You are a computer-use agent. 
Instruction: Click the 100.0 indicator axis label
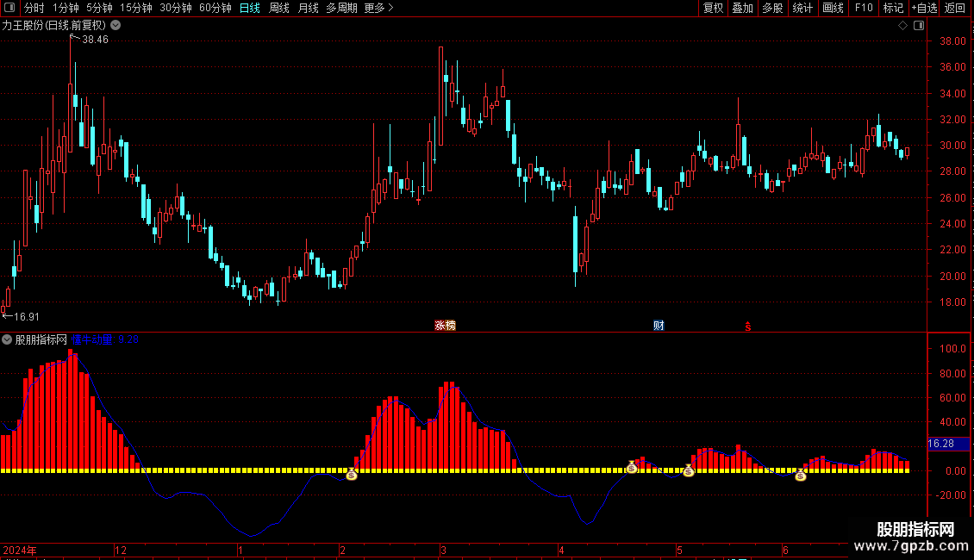952,349
